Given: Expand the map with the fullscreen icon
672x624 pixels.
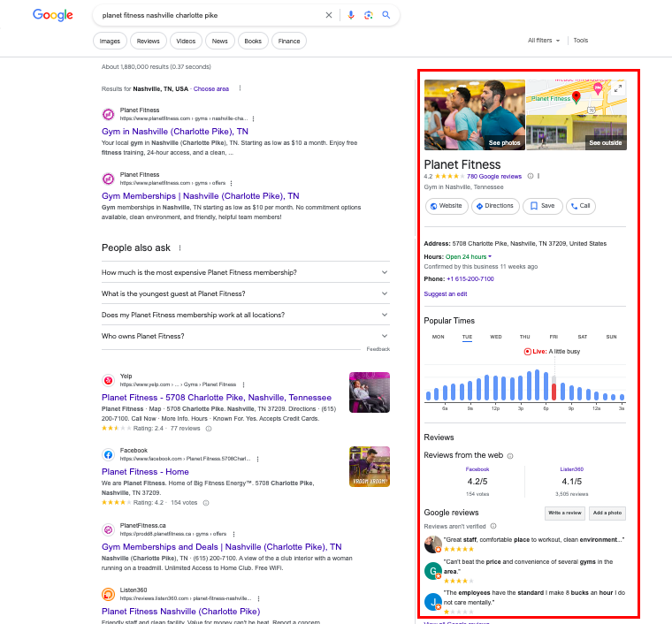Looking at the screenshot, I should (618, 88).
